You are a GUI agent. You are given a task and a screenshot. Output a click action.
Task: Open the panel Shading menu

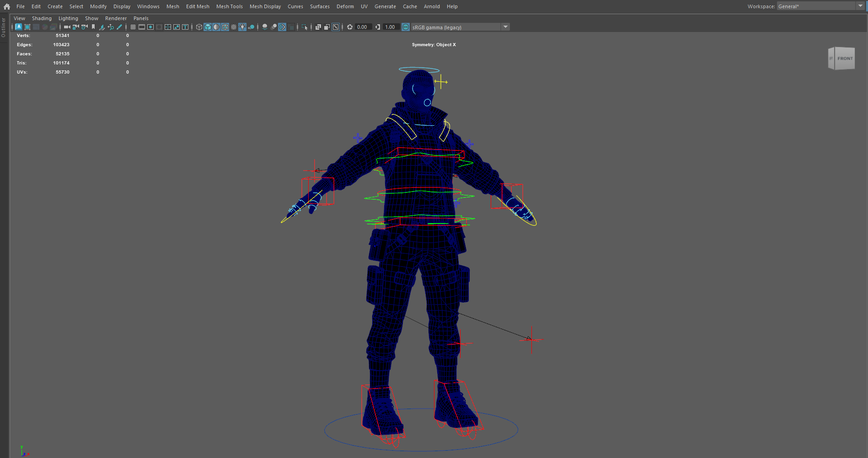[x=42, y=18]
